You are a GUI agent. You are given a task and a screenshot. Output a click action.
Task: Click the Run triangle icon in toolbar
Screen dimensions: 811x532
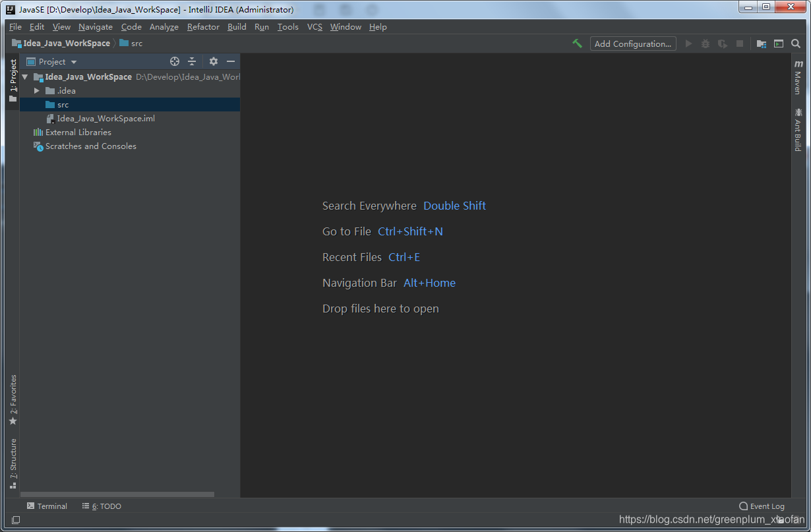[x=688, y=44]
